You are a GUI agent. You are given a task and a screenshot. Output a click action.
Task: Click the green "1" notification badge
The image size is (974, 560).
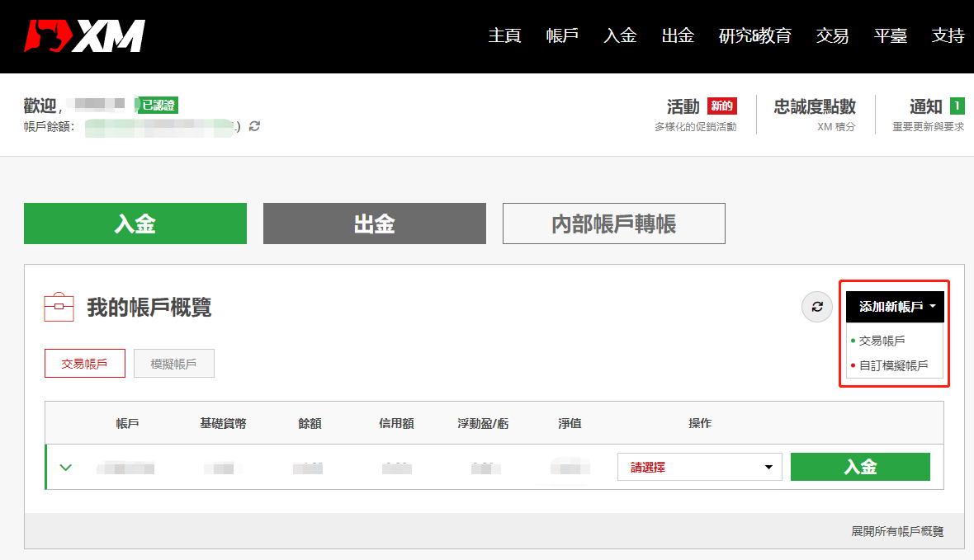pyautogui.click(x=957, y=106)
